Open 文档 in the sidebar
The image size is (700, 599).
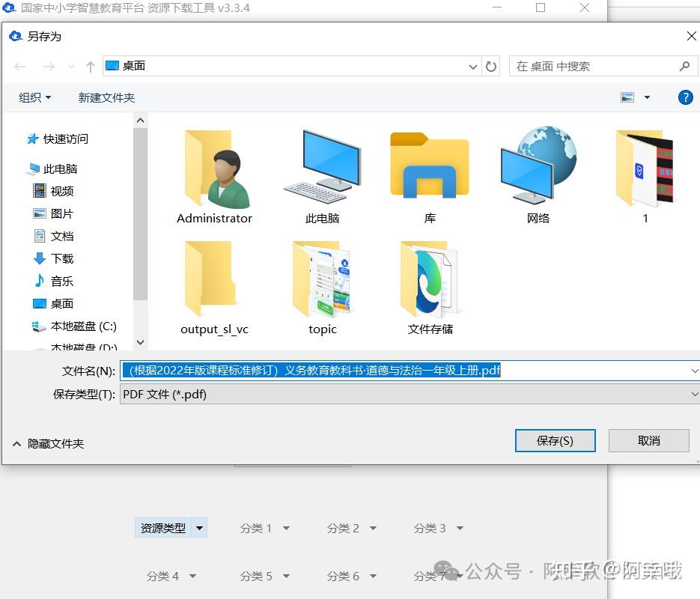53,236
